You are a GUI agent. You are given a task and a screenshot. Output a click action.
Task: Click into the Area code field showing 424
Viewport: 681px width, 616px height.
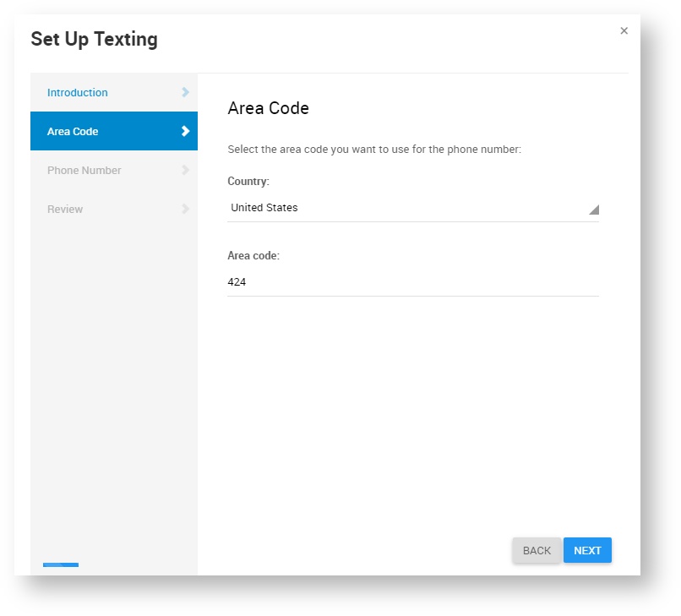406,282
